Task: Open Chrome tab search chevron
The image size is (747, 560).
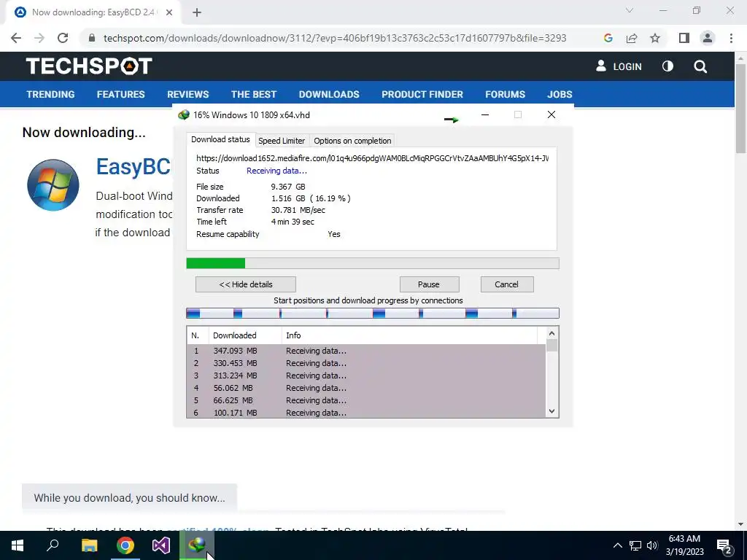Action: pyautogui.click(x=630, y=10)
